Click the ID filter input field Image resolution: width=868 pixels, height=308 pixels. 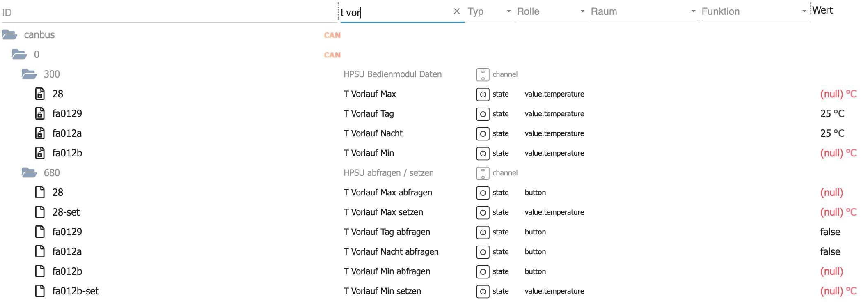coord(168,13)
